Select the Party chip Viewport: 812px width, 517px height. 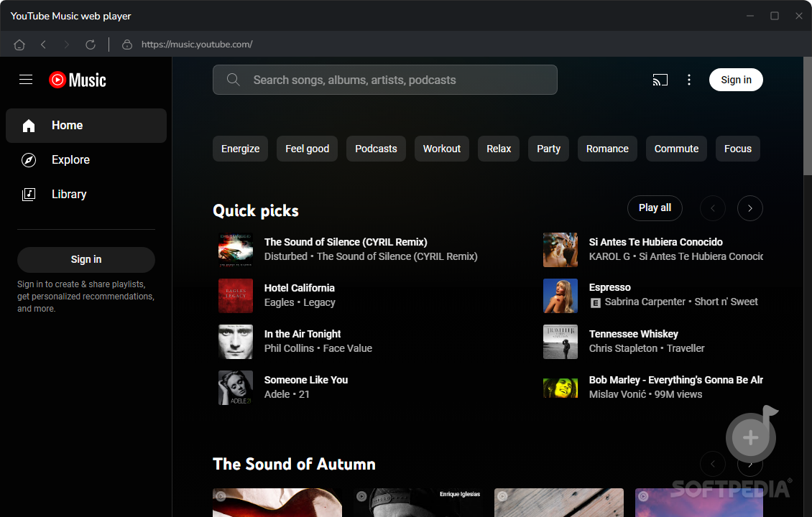548,149
